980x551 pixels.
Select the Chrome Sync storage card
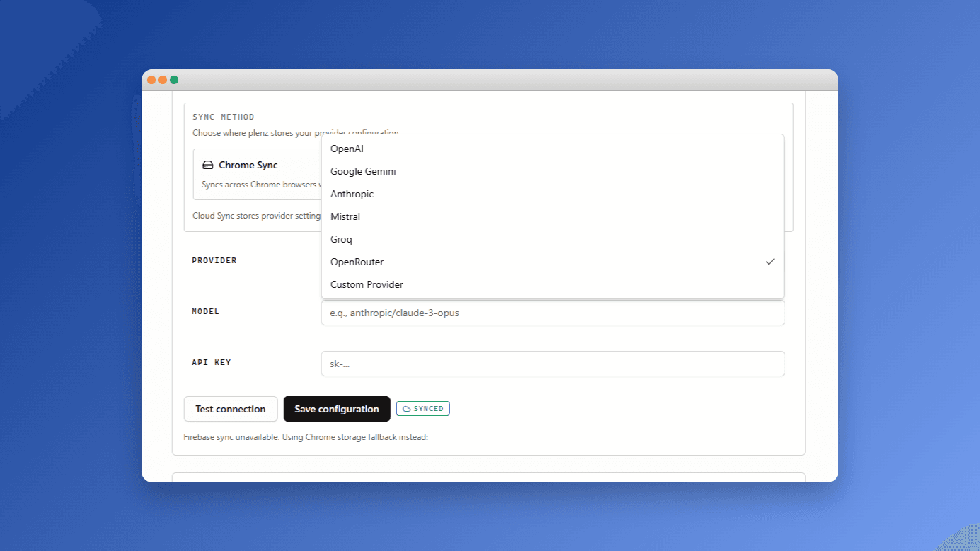coord(258,175)
